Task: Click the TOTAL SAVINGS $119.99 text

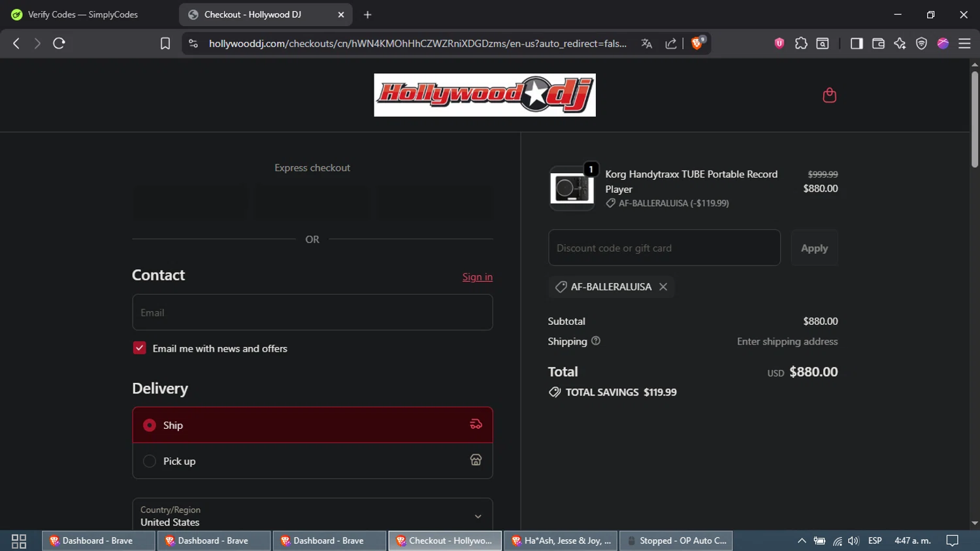Action: pos(621,392)
